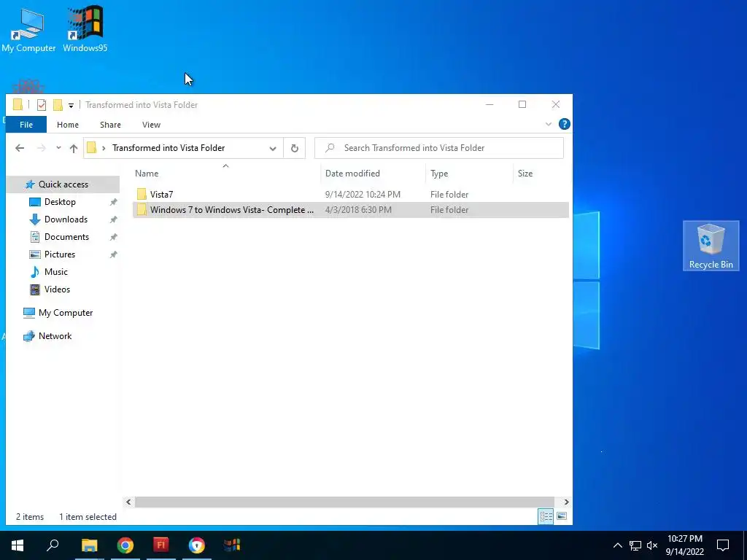Open Explorer Help with the question mark icon
This screenshot has height=560, width=747.
point(565,124)
